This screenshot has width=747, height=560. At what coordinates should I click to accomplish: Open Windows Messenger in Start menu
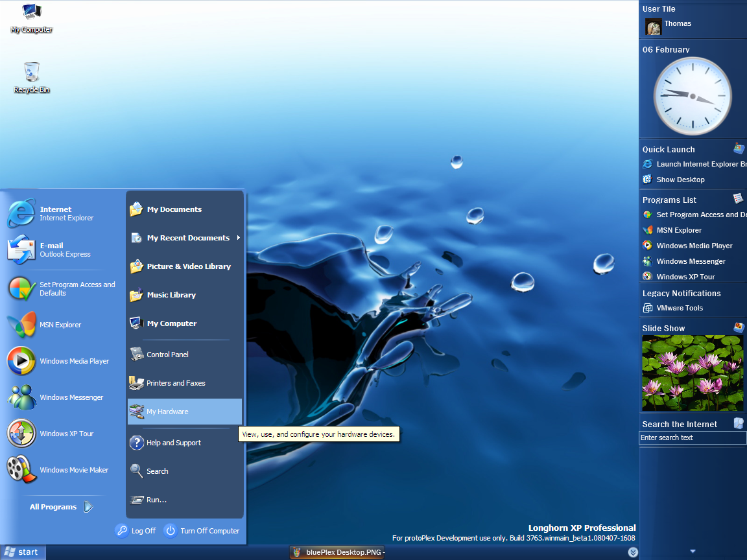62,397
